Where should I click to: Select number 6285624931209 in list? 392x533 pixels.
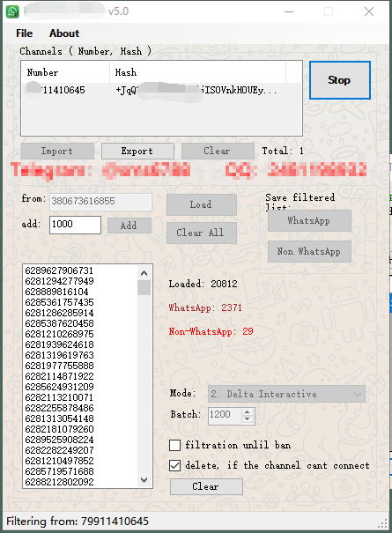(x=59, y=387)
